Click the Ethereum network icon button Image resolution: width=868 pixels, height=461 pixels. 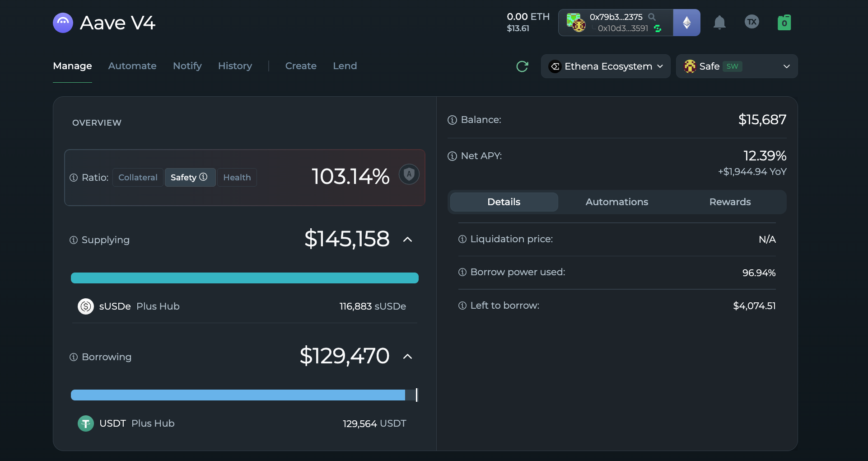click(686, 23)
